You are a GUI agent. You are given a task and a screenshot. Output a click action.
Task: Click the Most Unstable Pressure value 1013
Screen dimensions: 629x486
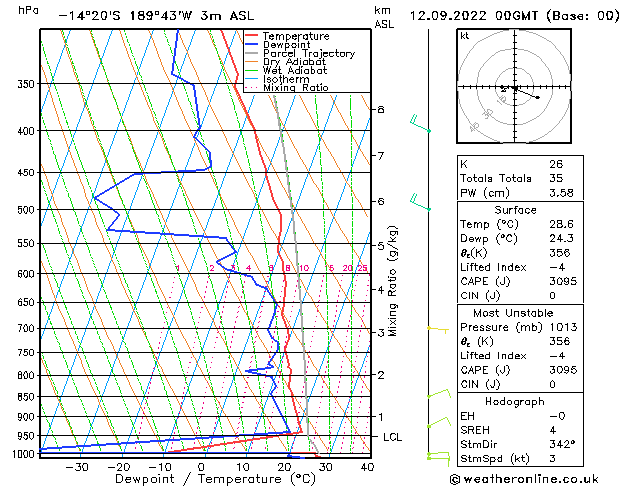563,327
